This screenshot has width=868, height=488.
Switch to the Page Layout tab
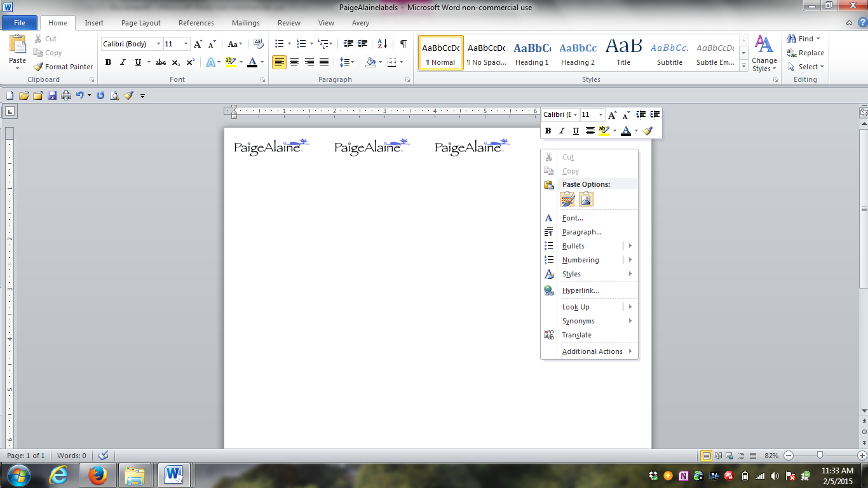[x=140, y=23]
